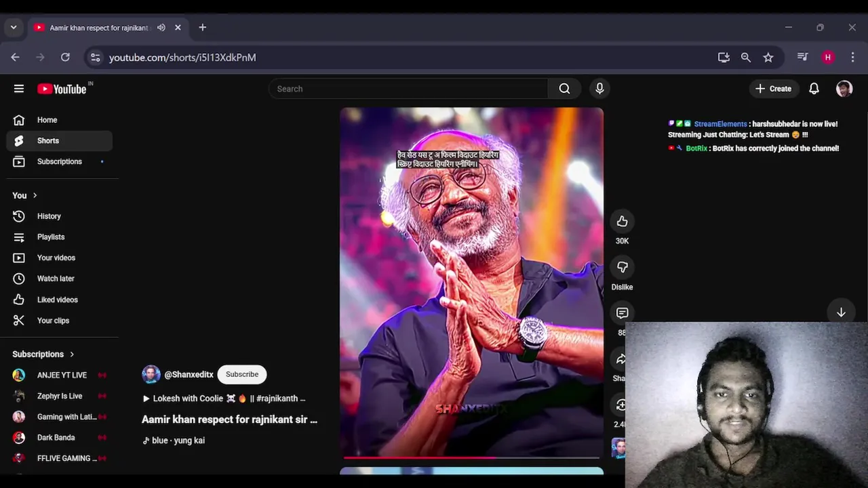
Task: Seek on the short's red progress bar
Action: tap(471, 458)
